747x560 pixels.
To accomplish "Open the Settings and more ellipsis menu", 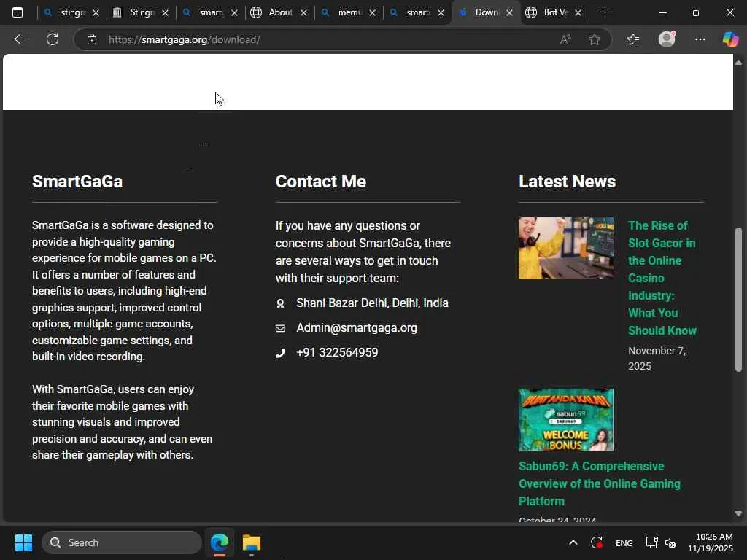I will click(x=700, y=39).
